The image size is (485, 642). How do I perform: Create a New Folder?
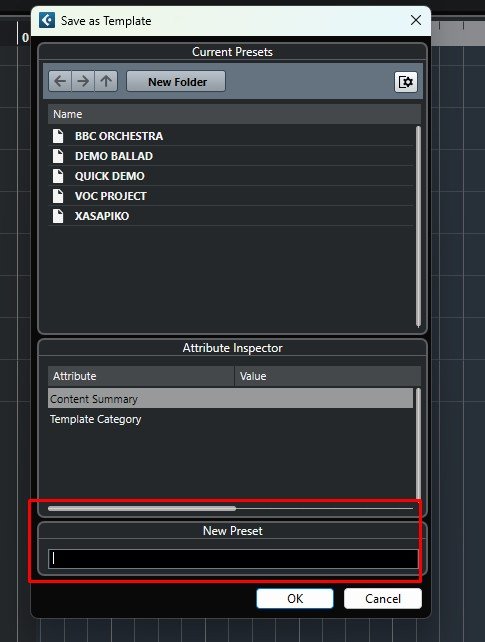[x=176, y=81]
